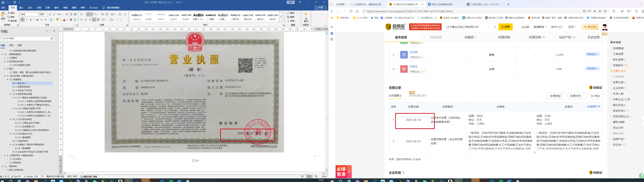The height and width of the screenshot is (182, 644).
Task: Click the 登录 button in Word title bar
Action: pos(291,2)
